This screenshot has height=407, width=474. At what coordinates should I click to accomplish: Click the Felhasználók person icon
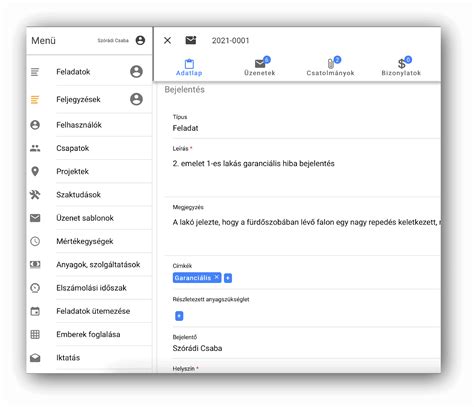[35, 125]
